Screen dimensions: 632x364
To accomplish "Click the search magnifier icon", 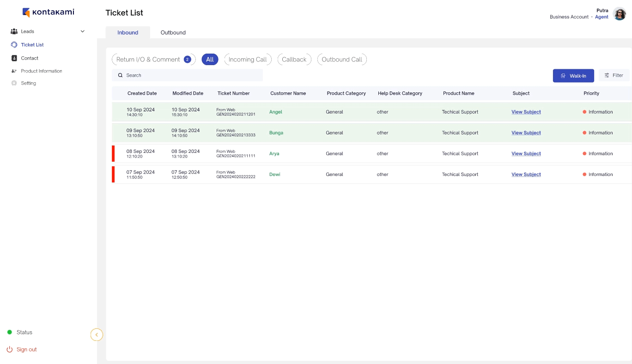I will pos(120,75).
